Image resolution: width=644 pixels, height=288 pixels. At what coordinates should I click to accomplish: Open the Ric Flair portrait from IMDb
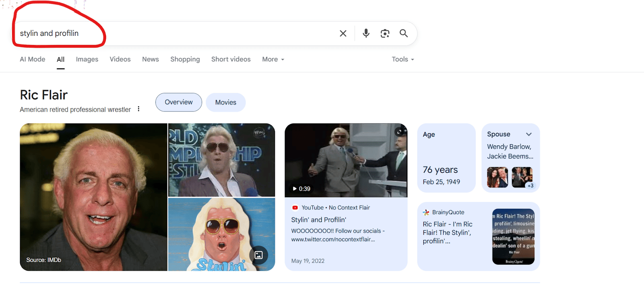tap(93, 197)
